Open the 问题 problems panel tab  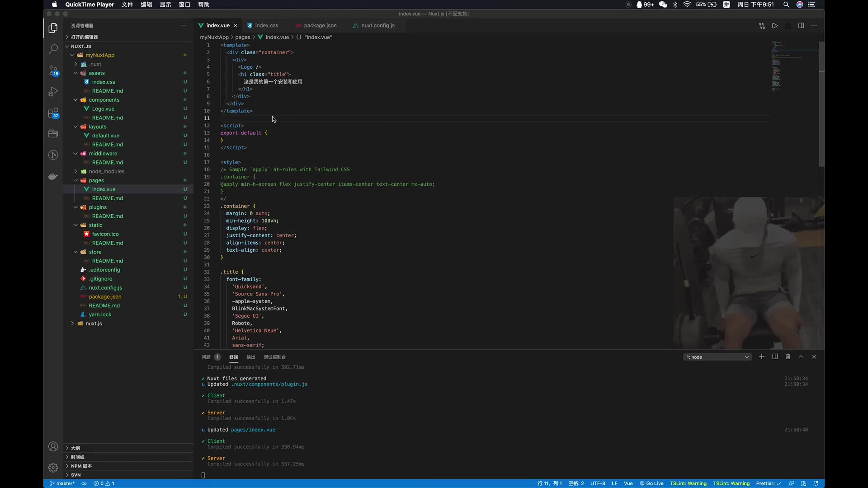click(x=211, y=357)
